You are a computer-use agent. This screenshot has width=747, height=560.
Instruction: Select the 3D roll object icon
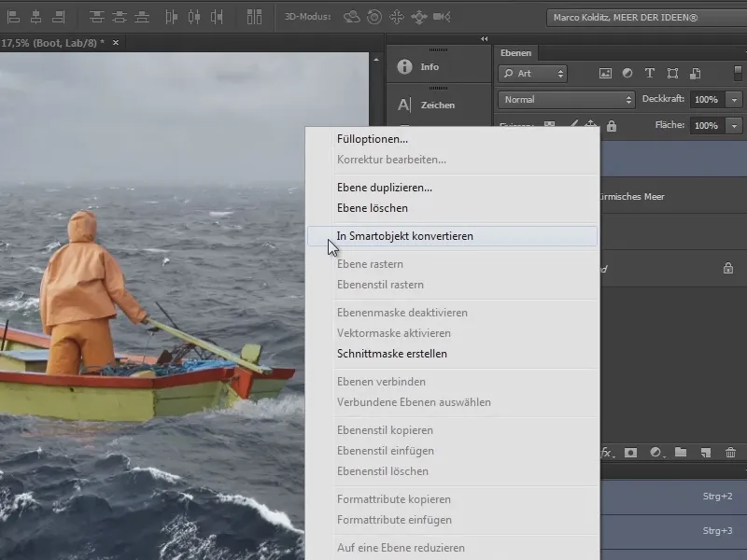click(x=374, y=17)
